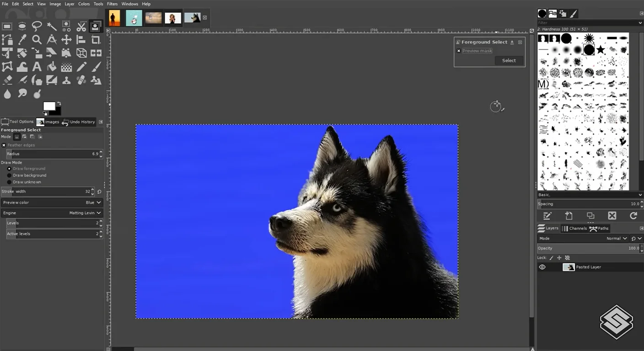Select the Measure compass tool
Image resolution: width=644 pixels, height=351 pixels.
(52, 40)
